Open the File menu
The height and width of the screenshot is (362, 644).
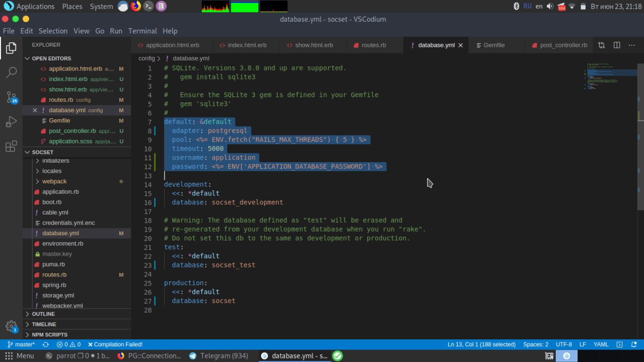(9, 31)
